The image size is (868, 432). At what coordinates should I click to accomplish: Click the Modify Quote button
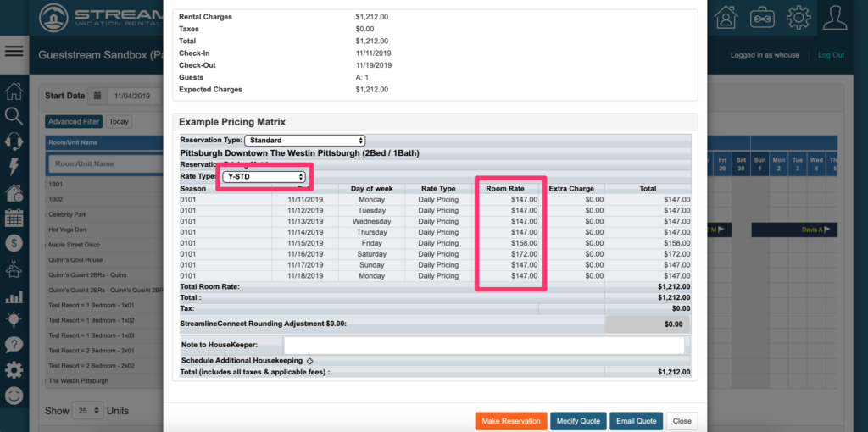point(578,421)
